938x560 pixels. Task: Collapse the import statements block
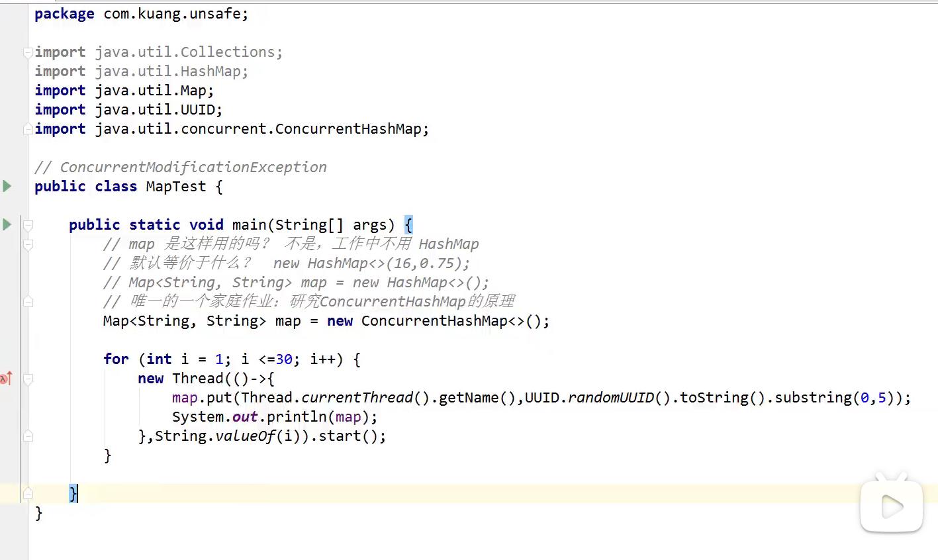[x=28, y=52]
